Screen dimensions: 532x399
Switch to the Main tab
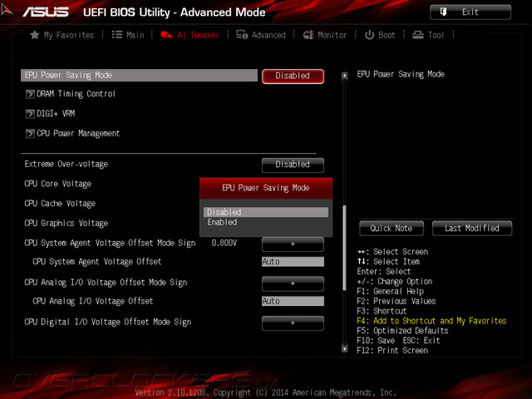click(128, 35)
